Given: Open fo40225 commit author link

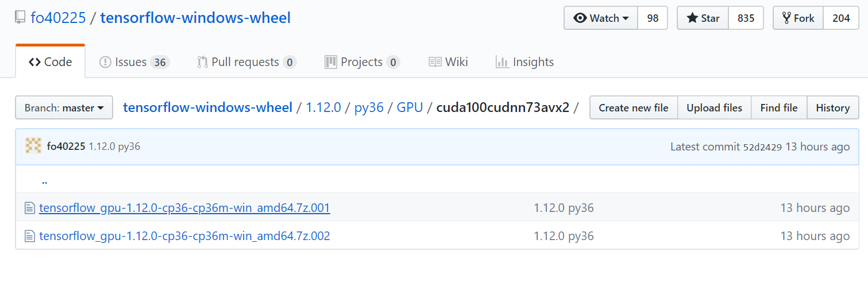Looking at the screenshot, I should 66,146.
